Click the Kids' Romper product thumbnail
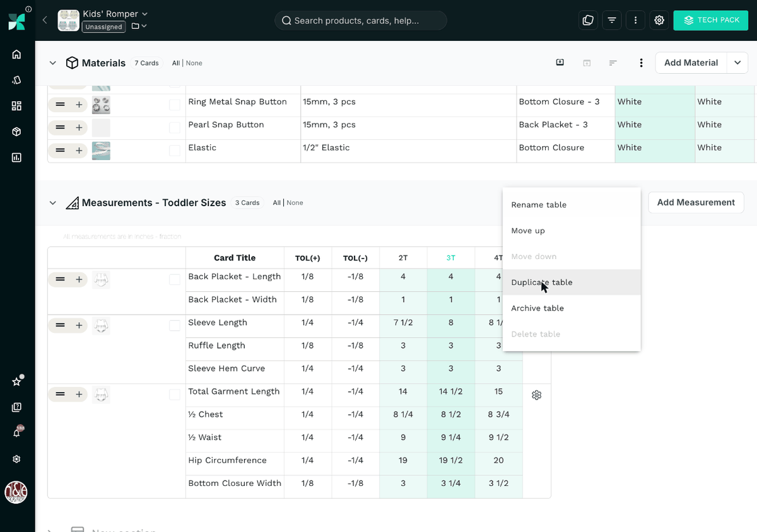The width and height of the screenshot is (757, 532). [69, 20]
